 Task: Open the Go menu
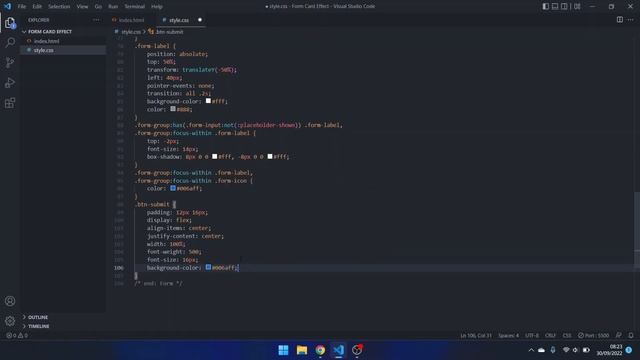tap(98, 7)
